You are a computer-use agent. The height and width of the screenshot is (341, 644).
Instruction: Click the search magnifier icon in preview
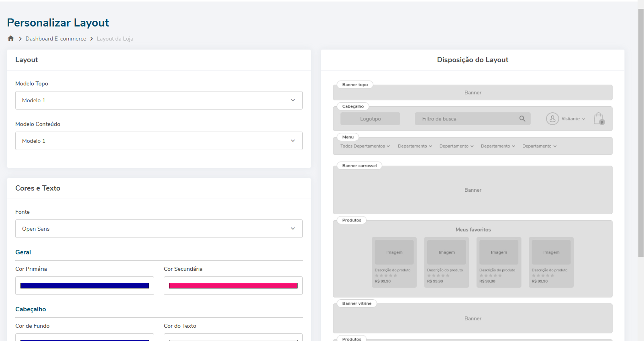522,119
